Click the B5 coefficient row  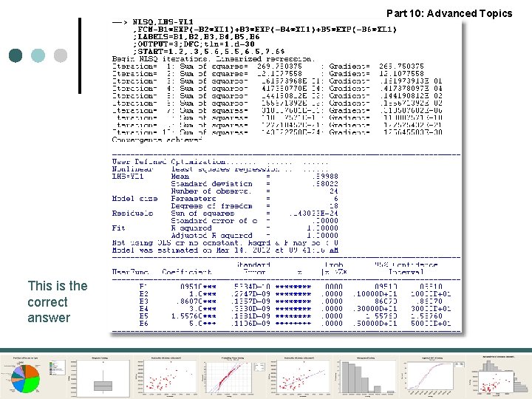point(295,316)
